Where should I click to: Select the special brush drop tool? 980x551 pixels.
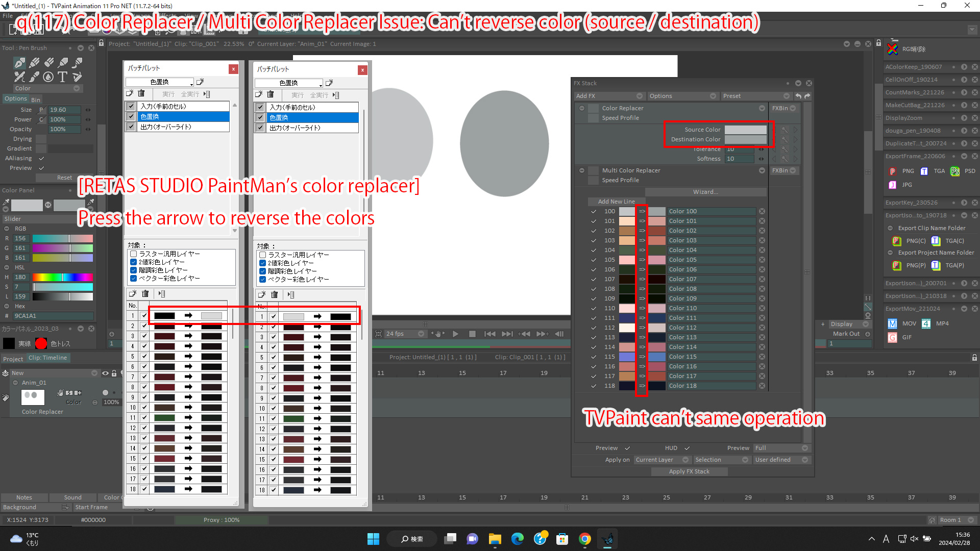(48, 77)
